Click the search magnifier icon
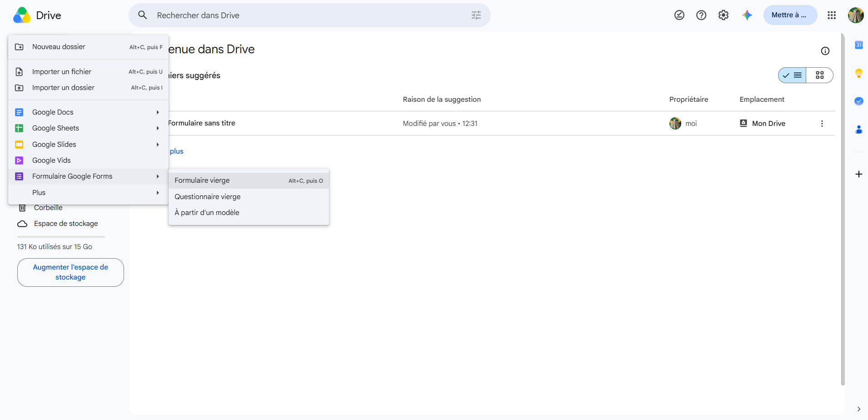 point(143,15)
